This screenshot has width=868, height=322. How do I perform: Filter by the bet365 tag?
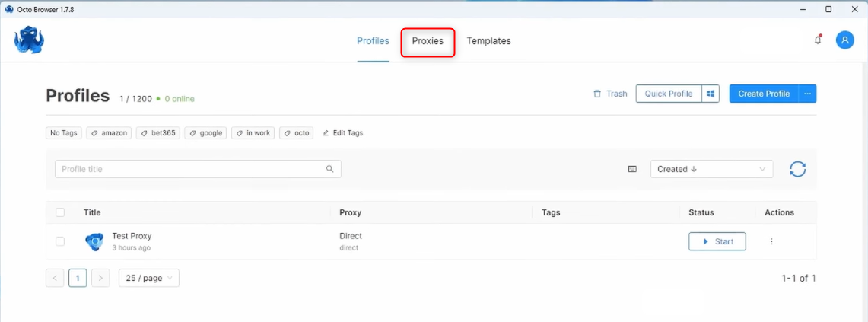(158, 133)
